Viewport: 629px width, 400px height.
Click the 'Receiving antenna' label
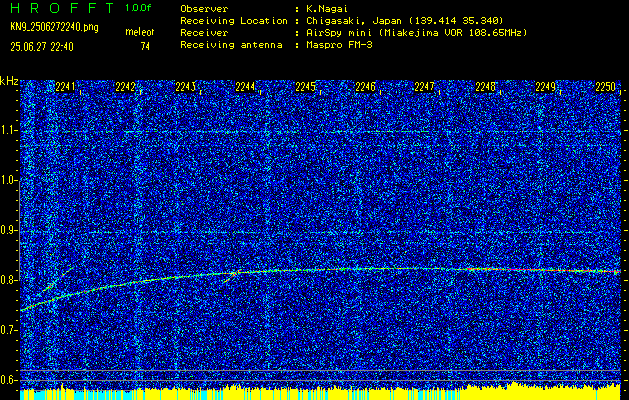click(x=231, y=45)
